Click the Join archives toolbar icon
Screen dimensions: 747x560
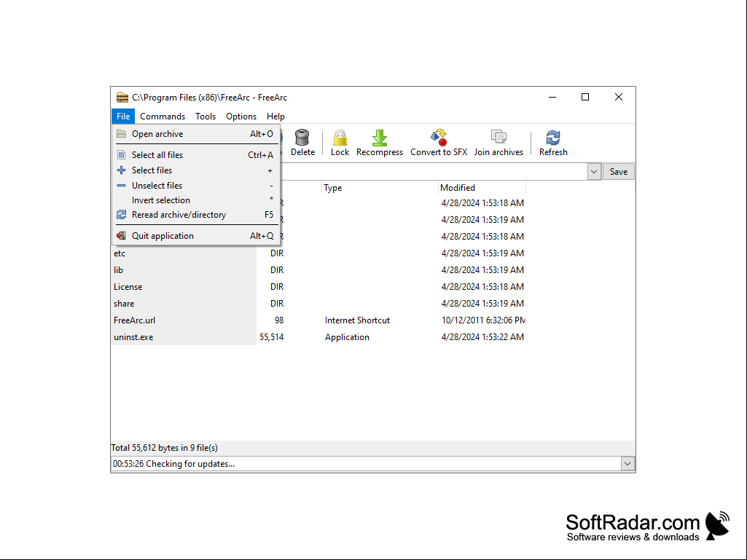click(x=498, y=137)
